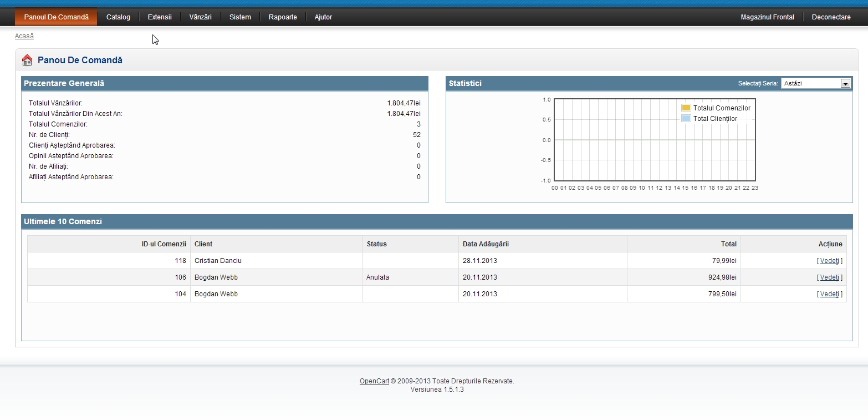Open the Rapoarte menu
This screenshot has height=420, width=868.
[283, 17]
